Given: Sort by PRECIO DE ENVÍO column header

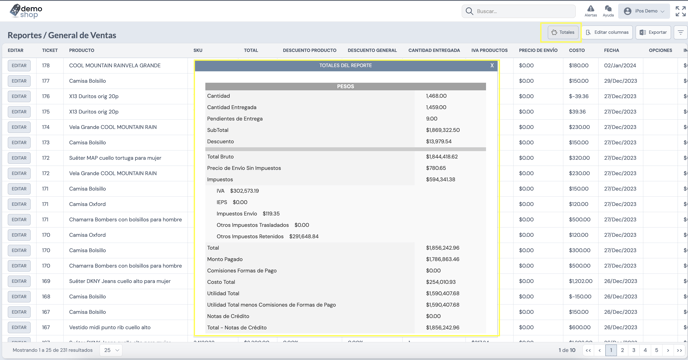Looking at the screenshot, I should click(538, 50).
